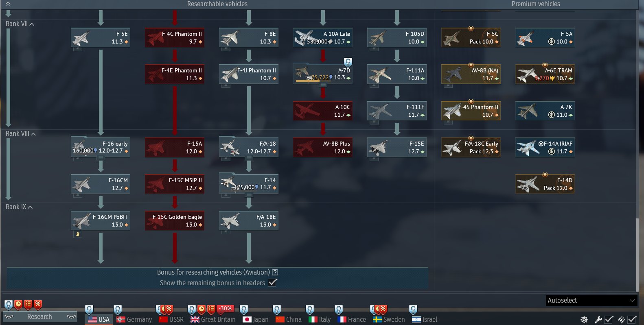Toggle the checkbox beside the wrench icon
This screenshot has height=325, width=644.
click(x=609, y=320)
